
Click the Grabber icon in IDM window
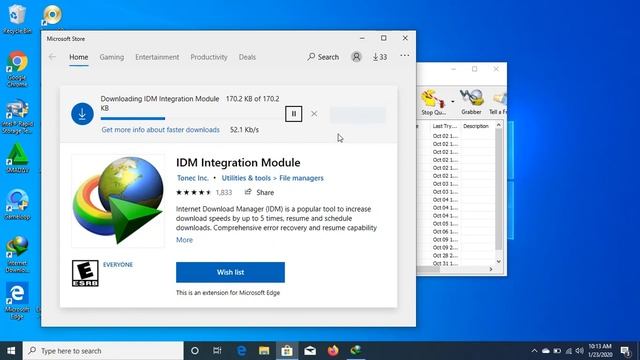(471, 102)
